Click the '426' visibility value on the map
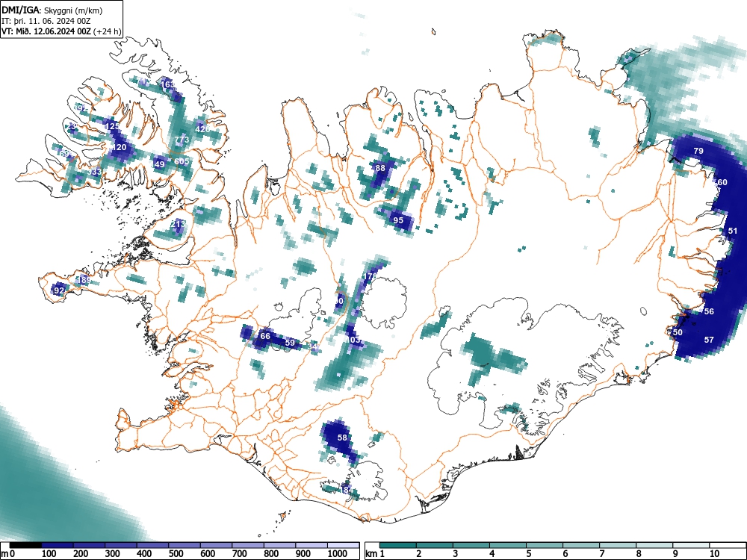The image size is (747, 560). coord(202,129)
